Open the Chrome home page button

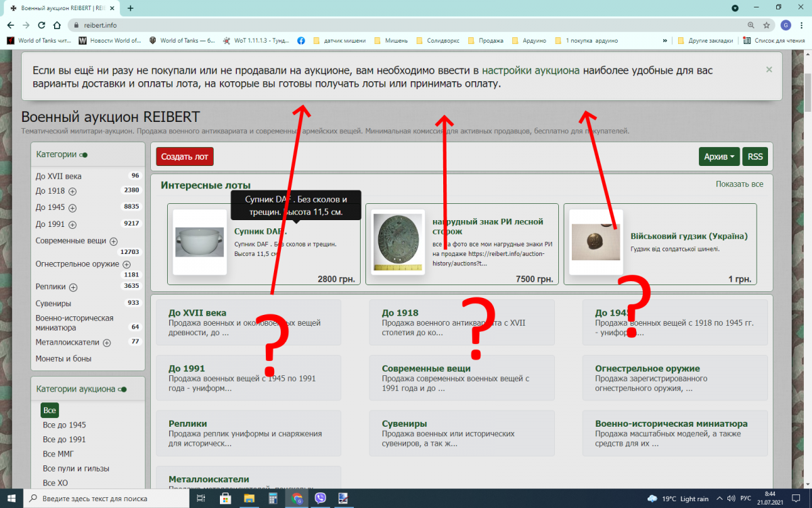[57, 25]
